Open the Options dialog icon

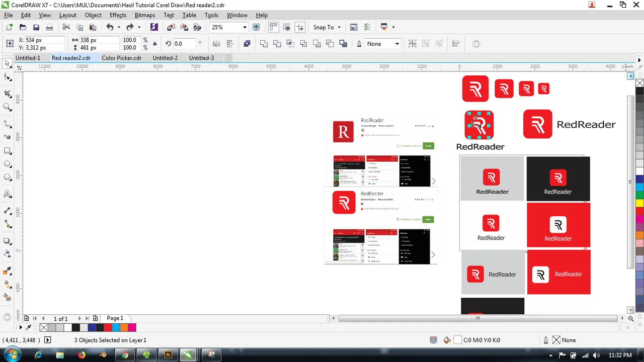coord(367,27)
